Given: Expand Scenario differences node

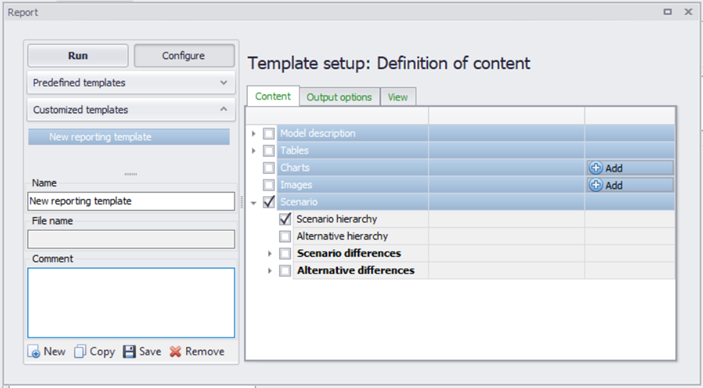Looking at the screenshot, I should [x=269, y=253].
